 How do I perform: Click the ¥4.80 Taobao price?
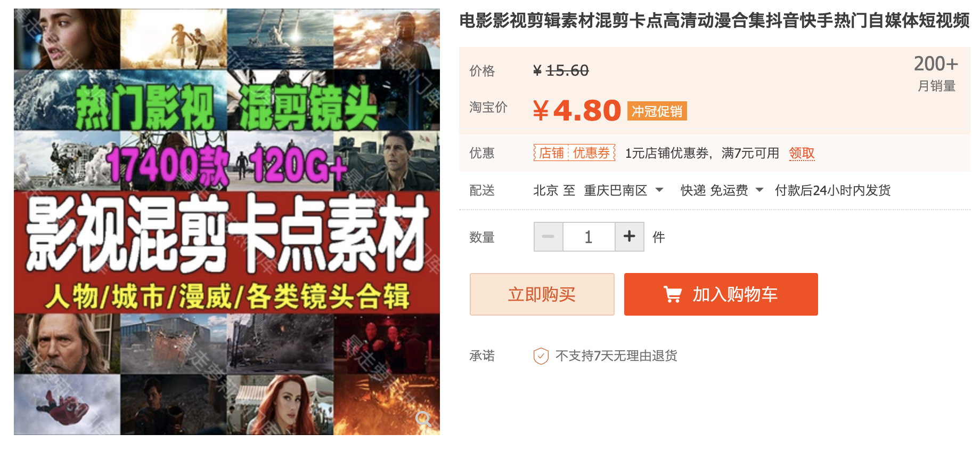pyautogui.click(x=577, y=110)
